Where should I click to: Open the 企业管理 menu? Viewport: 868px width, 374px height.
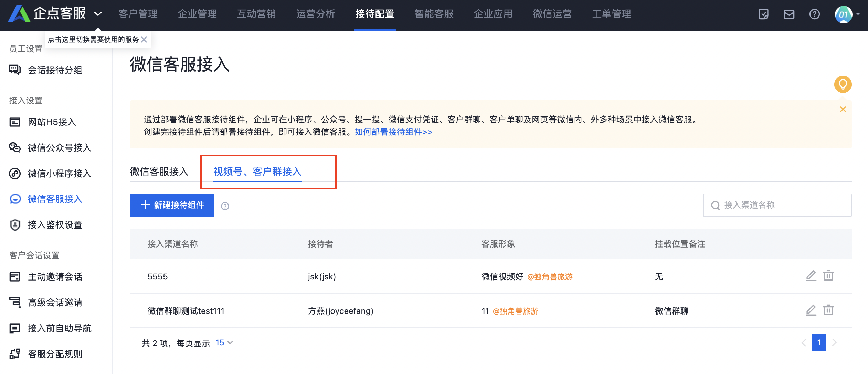click(197, 14)
